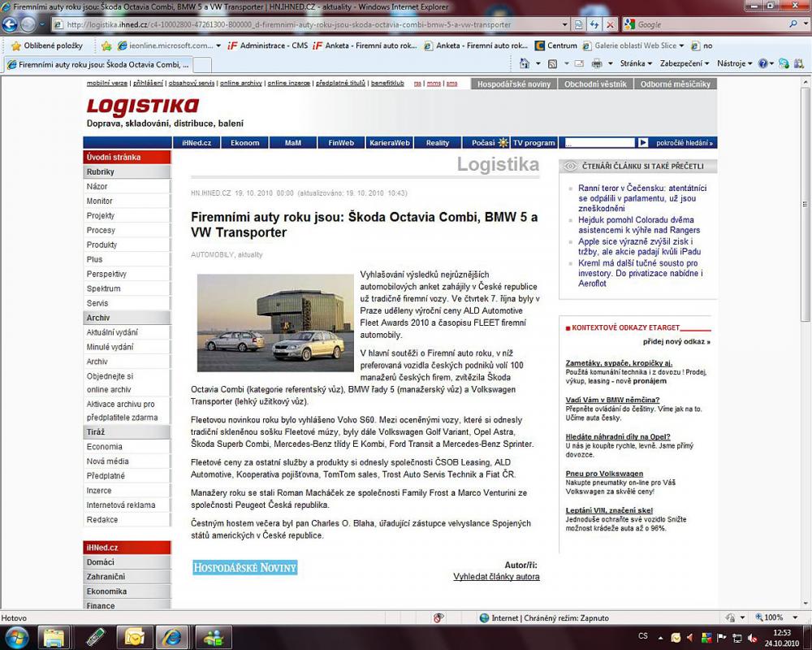Click the Home icon in command bar

(525, 63)
